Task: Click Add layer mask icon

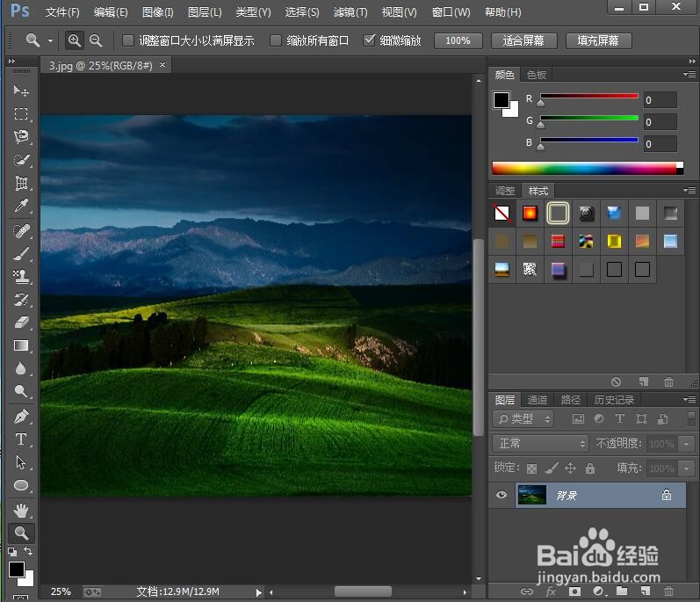Action: pos(574,591)
